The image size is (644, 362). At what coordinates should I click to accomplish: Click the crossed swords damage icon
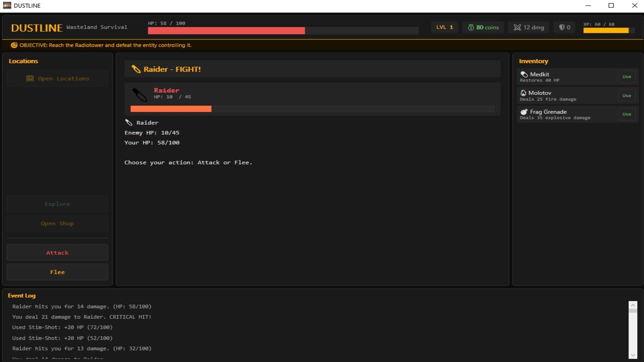[517, 27]
